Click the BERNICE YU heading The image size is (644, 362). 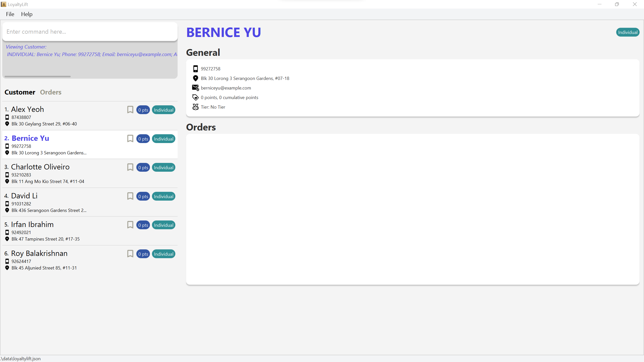pyautogui.click(x=224, y=32)
